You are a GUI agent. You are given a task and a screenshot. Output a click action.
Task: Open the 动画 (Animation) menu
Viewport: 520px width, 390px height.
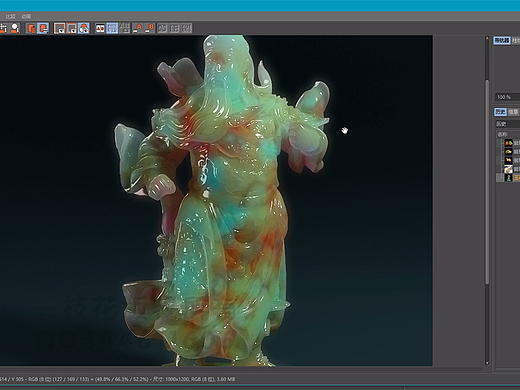[26, 16]
